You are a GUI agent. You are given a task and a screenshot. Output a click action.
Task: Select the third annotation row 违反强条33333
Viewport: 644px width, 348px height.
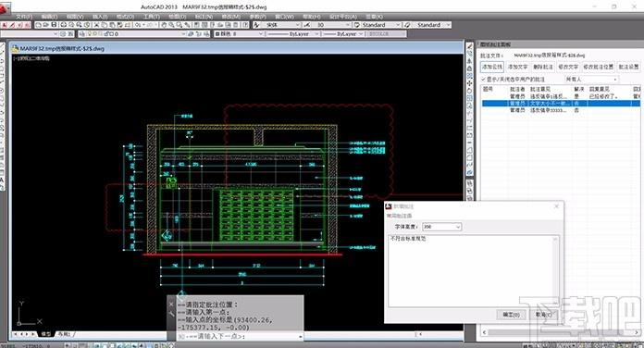561,110
